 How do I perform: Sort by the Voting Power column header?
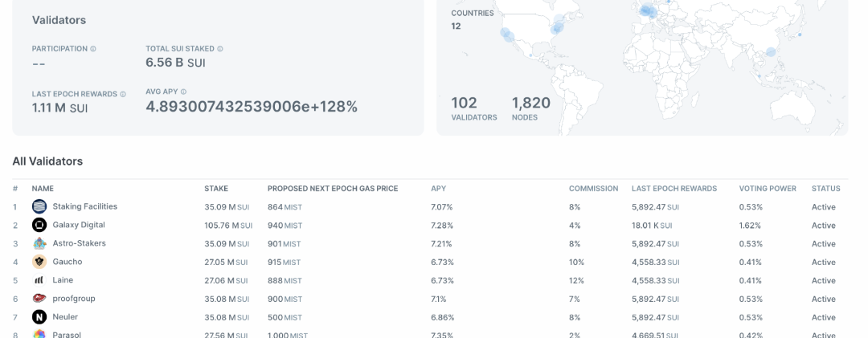click(767, 189)
